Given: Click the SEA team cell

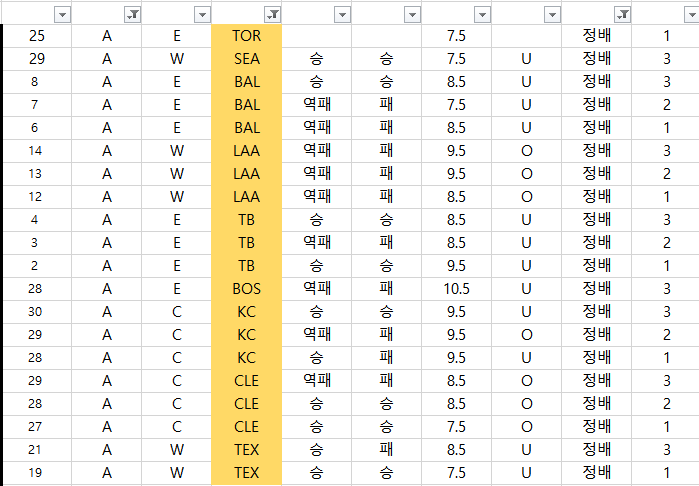Looking at the screenshot, I should (246, 58).
